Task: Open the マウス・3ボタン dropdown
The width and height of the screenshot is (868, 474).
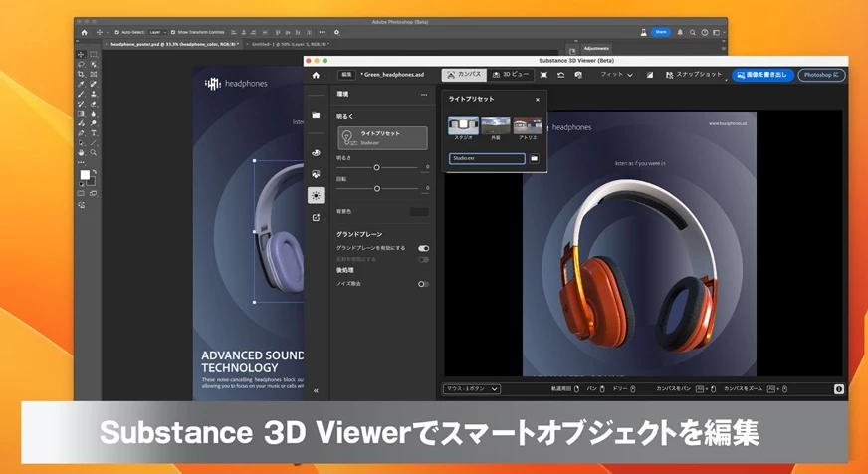Action: (x=472, y=389)
